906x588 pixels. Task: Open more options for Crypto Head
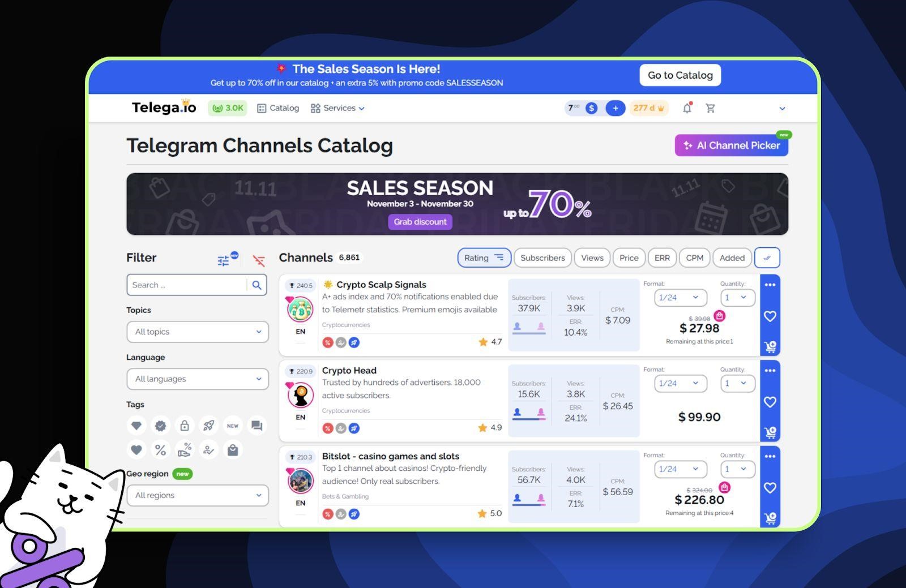770,371
